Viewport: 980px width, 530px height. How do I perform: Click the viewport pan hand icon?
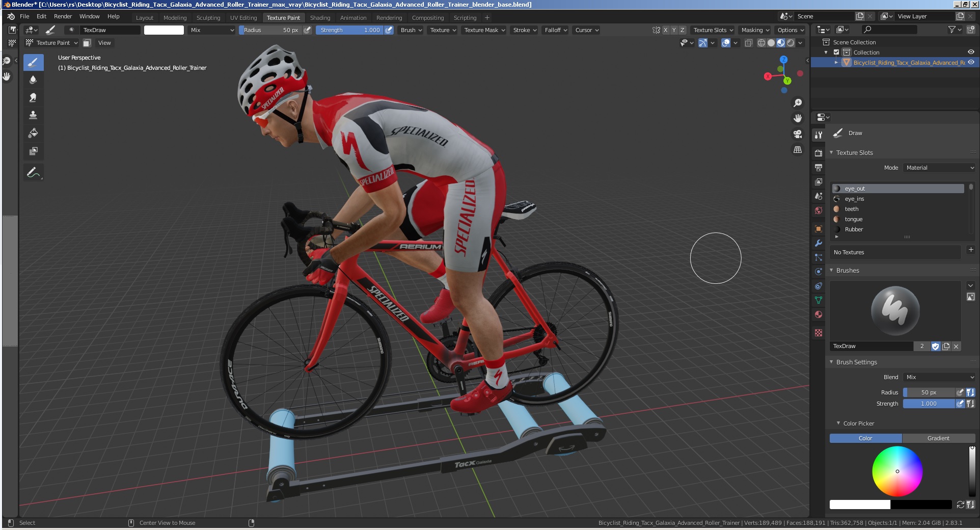point(798,118)
